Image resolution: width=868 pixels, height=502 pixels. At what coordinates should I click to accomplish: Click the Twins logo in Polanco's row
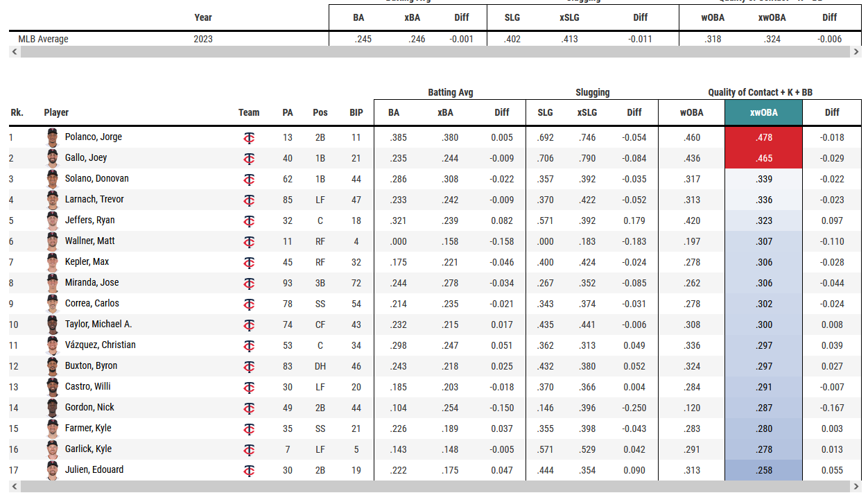pyautogui.click(x=249, y=138)
